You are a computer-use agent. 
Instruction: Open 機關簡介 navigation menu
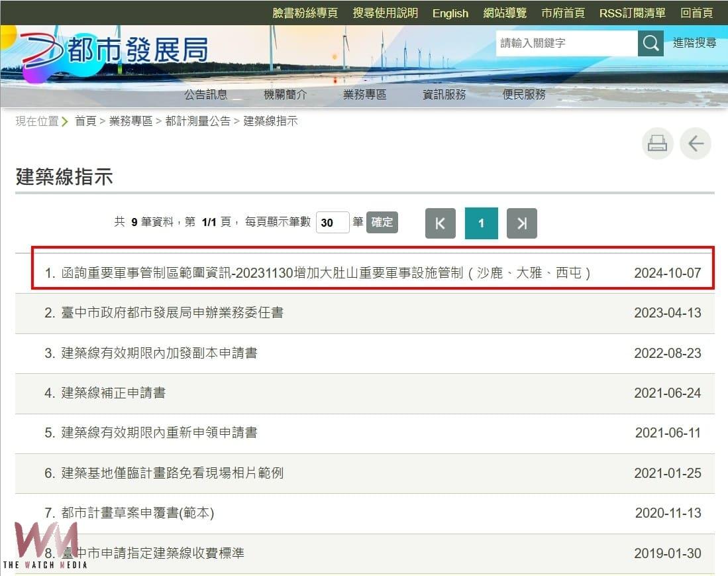(285, 95)
